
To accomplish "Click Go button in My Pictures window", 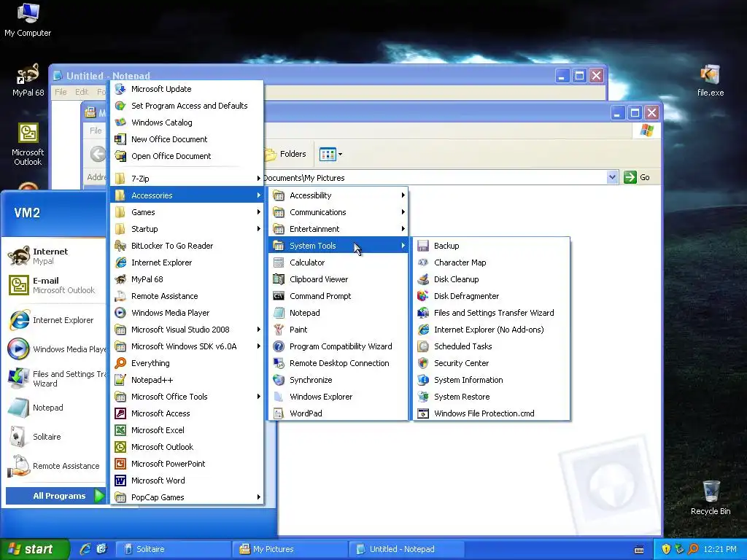I will coord(636,177).
